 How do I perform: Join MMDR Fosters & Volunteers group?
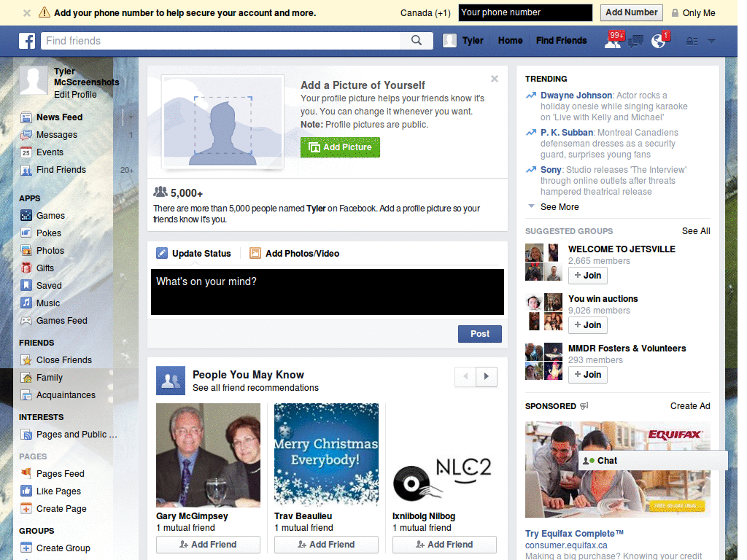(x=588, y=374)
